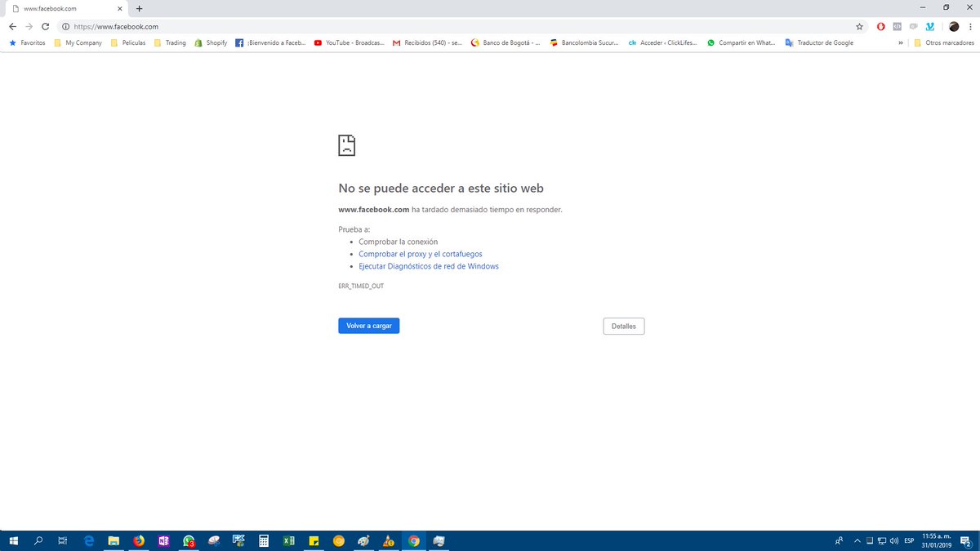Click the site info icon in address bar
The image size is (980, 551).
[66, 26]
